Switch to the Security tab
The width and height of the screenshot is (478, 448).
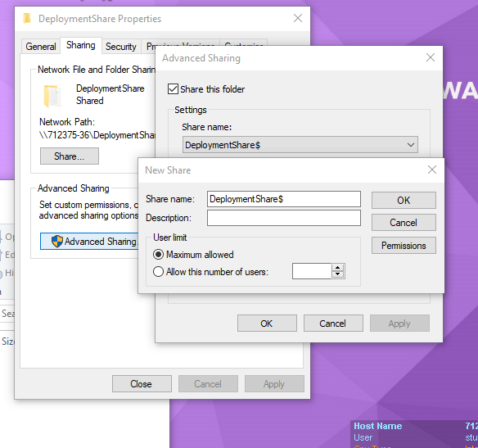pyautogui.click(x=121, y=47)
